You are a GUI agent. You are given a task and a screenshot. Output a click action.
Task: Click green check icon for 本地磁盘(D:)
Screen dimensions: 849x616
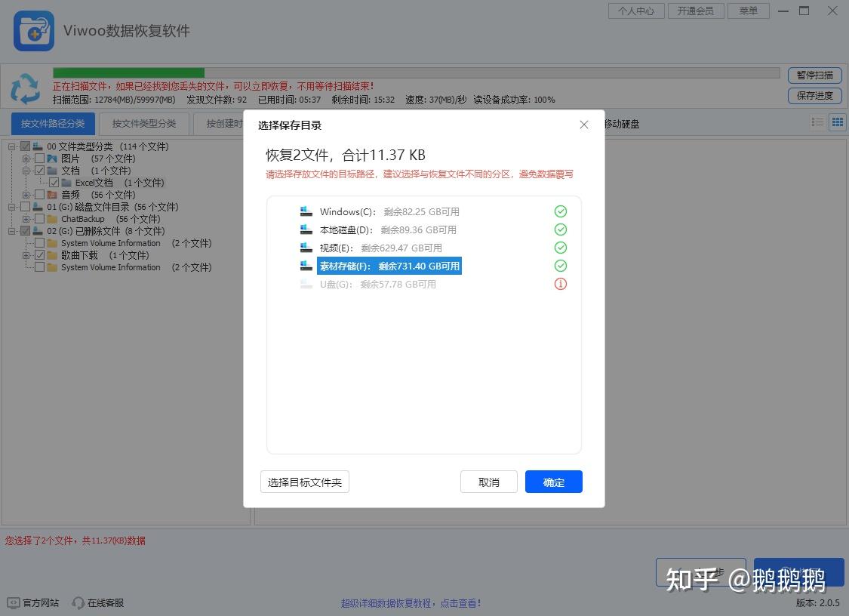click(561, 229)
